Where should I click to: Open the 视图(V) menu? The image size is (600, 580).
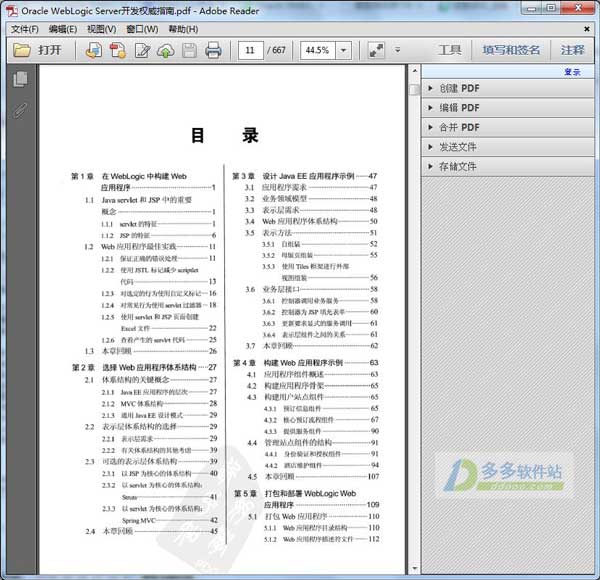click(102, 29)
